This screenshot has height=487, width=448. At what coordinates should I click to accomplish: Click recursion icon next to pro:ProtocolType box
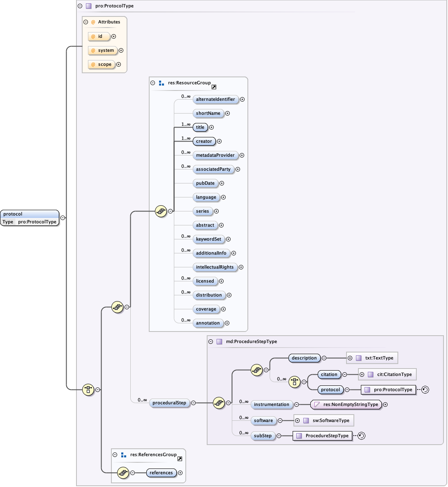pyautogui.click(x=425, y=390)
